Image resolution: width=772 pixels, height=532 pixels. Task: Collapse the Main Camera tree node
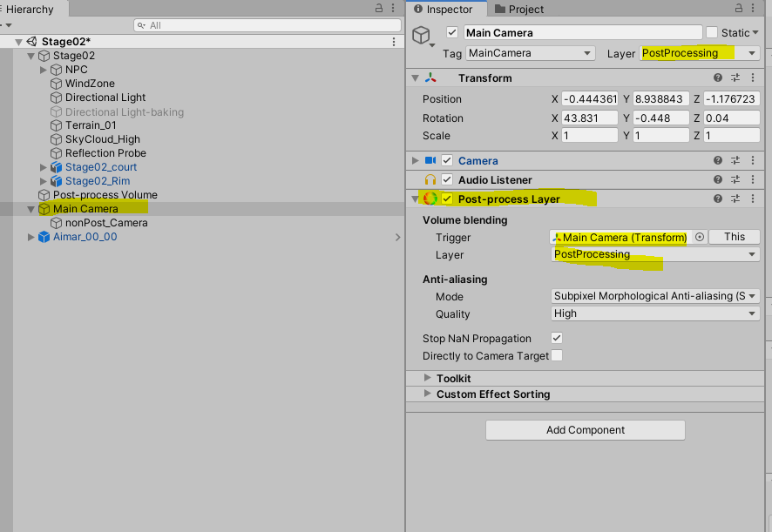click(x=31, y=209)
